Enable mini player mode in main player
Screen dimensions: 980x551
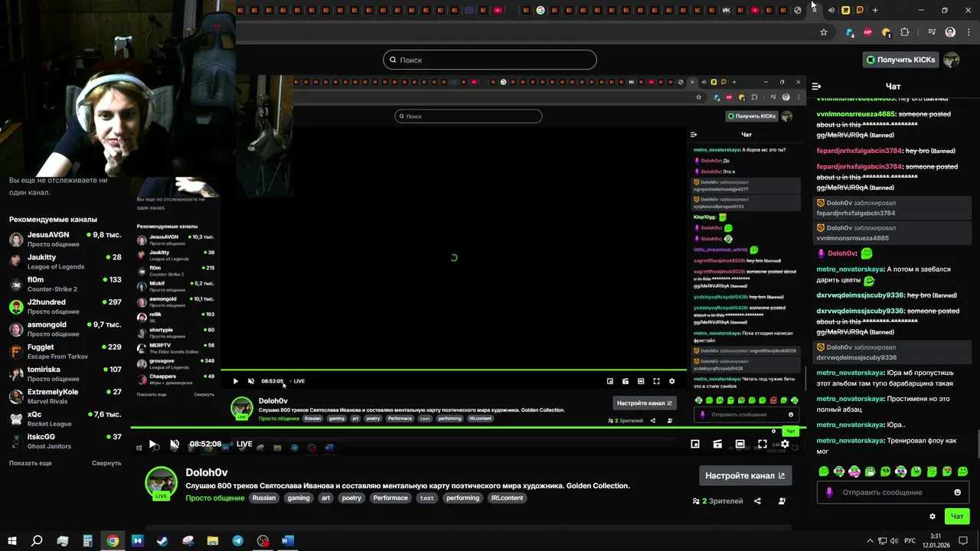[x=695, y=444]
